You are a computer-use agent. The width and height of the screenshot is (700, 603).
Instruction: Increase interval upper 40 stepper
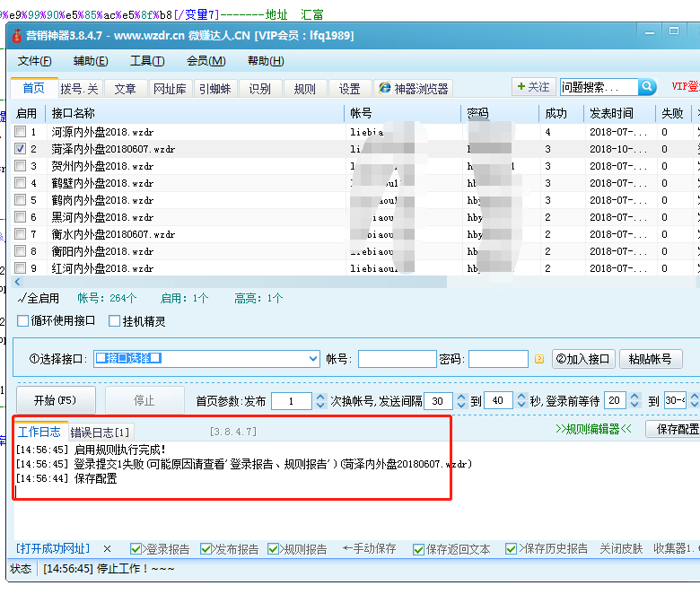521,397
